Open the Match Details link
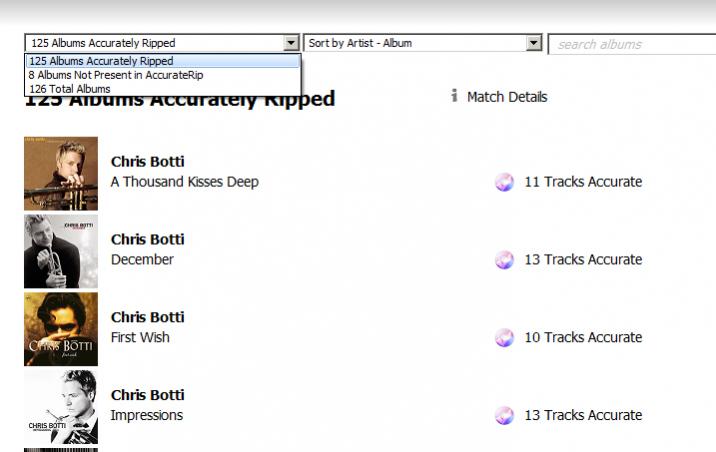This screenshot has height=452, width=716. (507, 97)
